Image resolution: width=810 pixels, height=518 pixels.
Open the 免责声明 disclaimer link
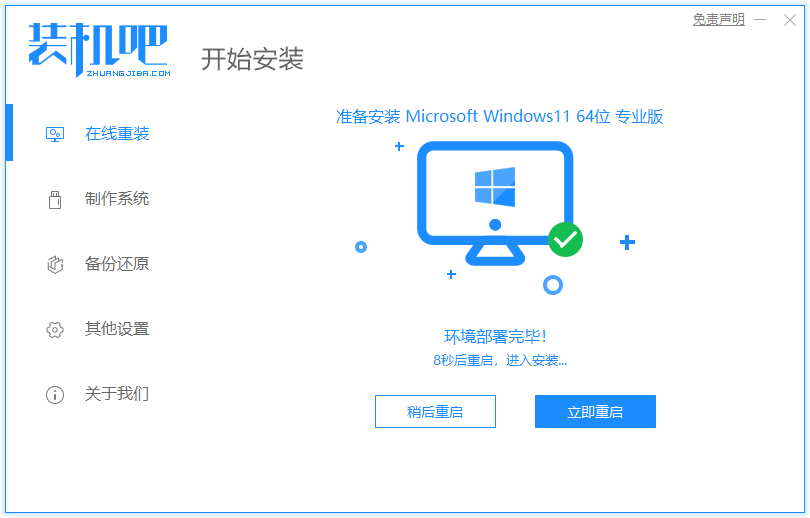click(x=719, y=20)
